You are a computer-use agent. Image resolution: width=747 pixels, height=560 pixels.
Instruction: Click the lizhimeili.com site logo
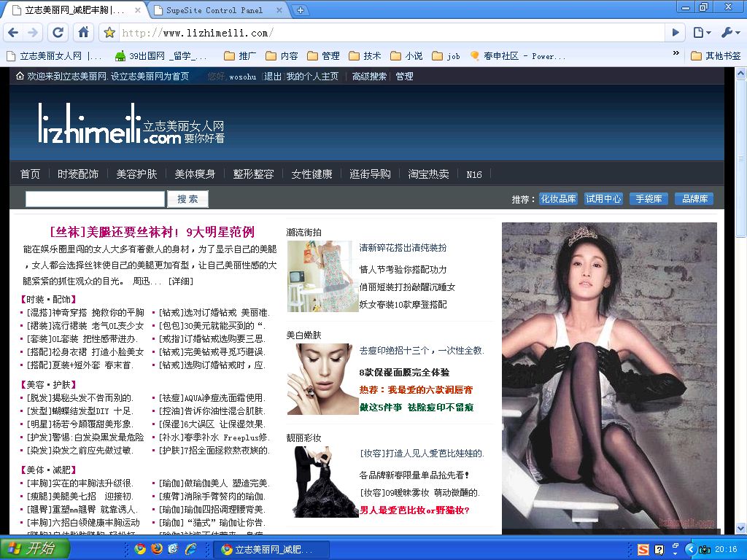[131, 124]
